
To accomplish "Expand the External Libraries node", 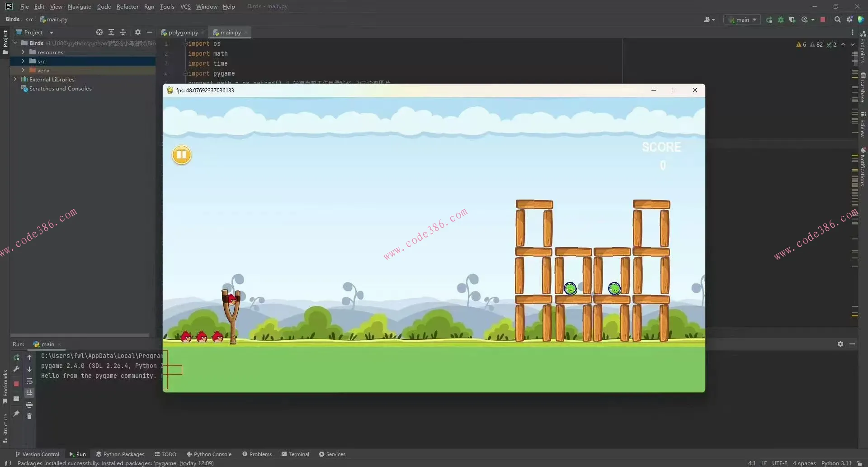I will coord(15,79).
